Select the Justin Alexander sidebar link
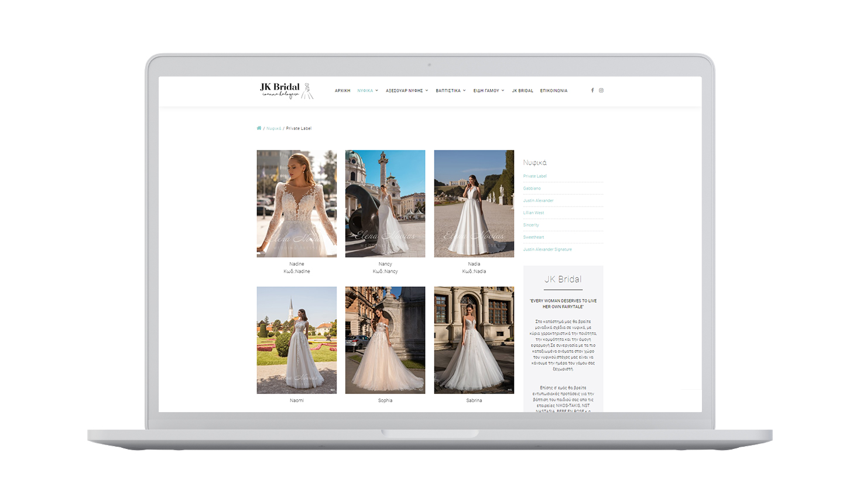 point(538,201)
